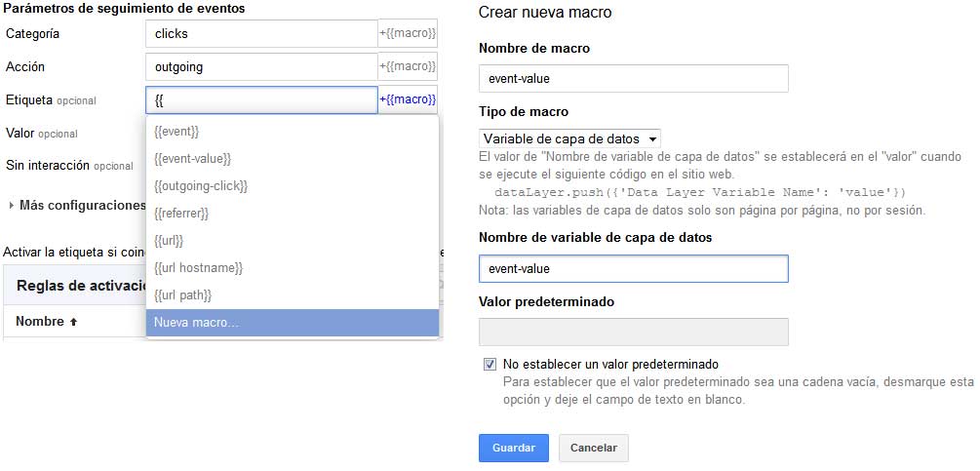The height and width of the screenshot is (471, 980).
Task: Insert macro for the Categoría row
Action: pos(408,34)
